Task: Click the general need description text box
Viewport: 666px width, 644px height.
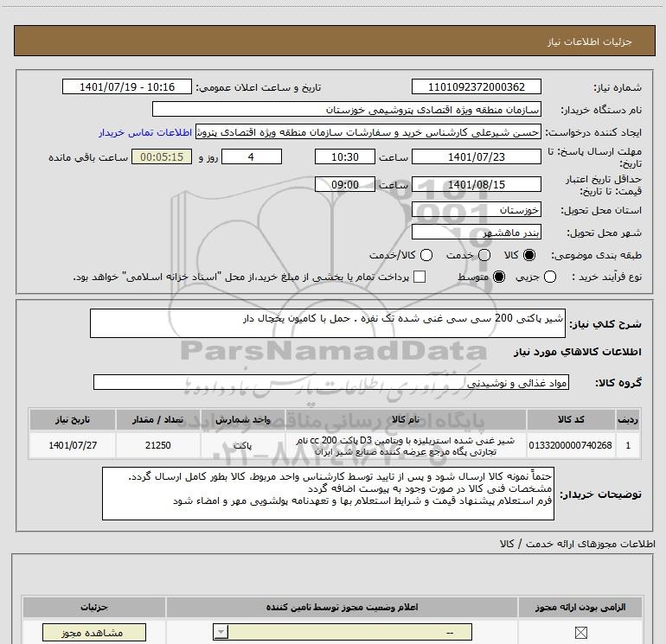Action: [x=328, y=323]
